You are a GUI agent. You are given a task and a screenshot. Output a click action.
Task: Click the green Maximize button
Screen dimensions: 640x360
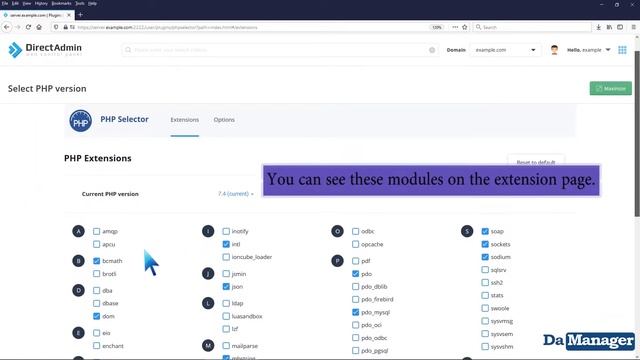(611, 89)
